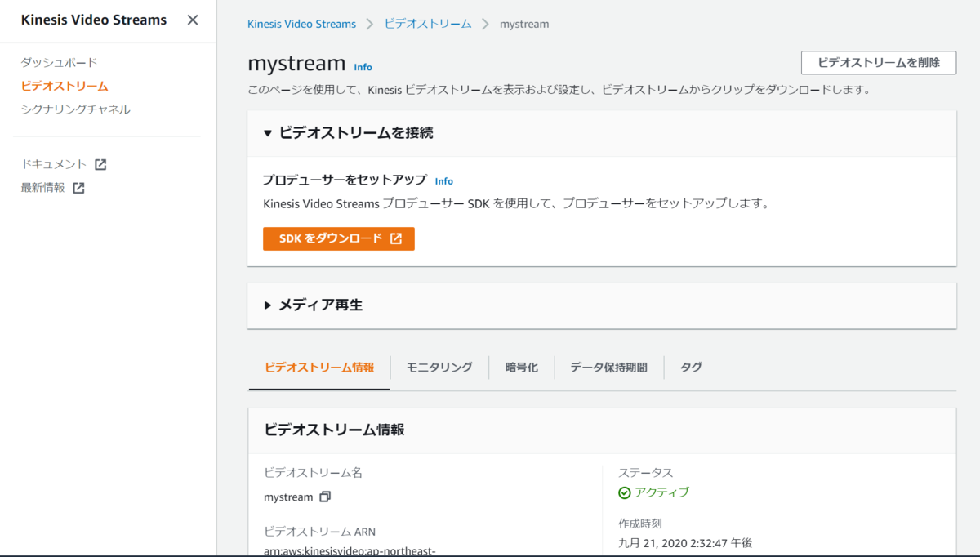Click the ビデオストリーム ARN label
Screen dimensions: 980x557
320,531
